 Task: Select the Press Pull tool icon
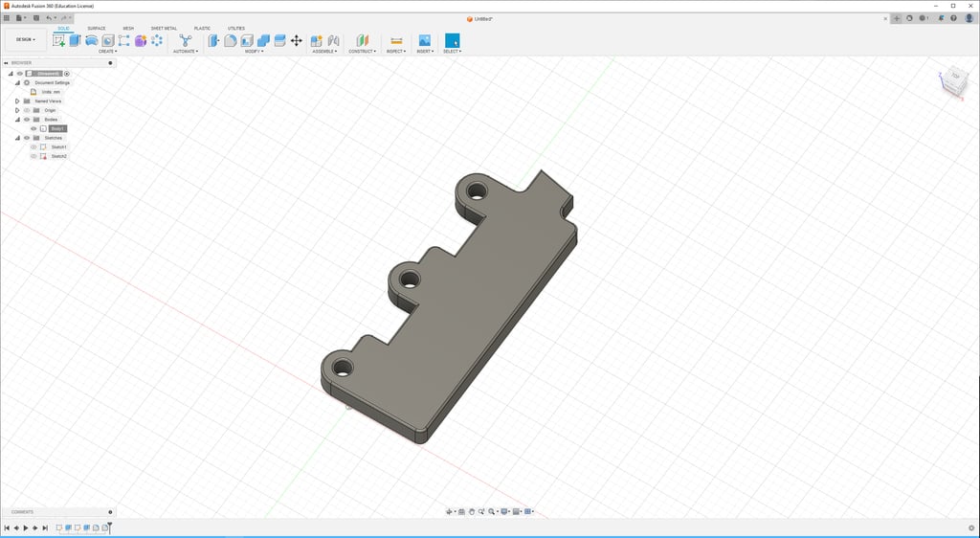click(214, 40)
